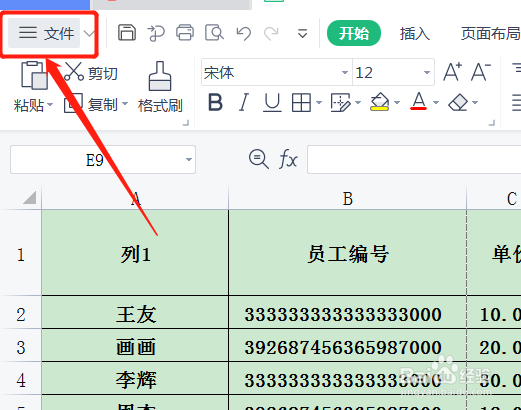Toggle italic formatting
Image resolution: width=521 pixels, height=410 pixels.
click(x=244, y=102)
